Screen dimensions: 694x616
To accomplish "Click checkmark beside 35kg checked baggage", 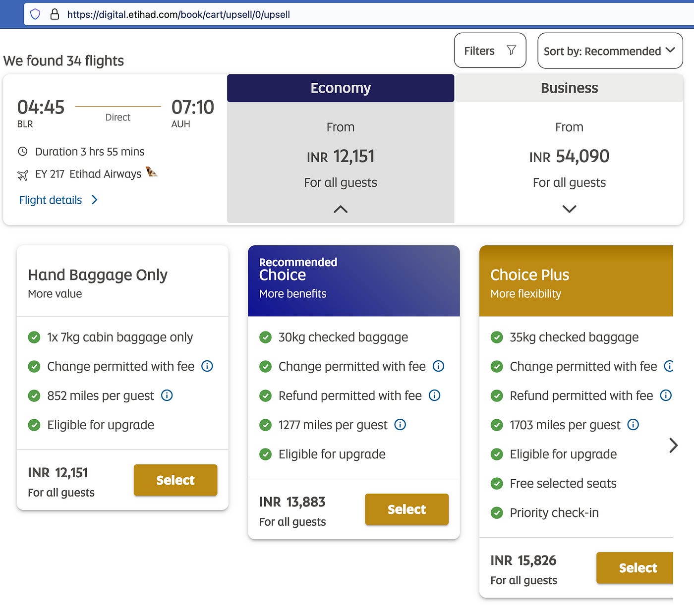I will tap(497, 337).
